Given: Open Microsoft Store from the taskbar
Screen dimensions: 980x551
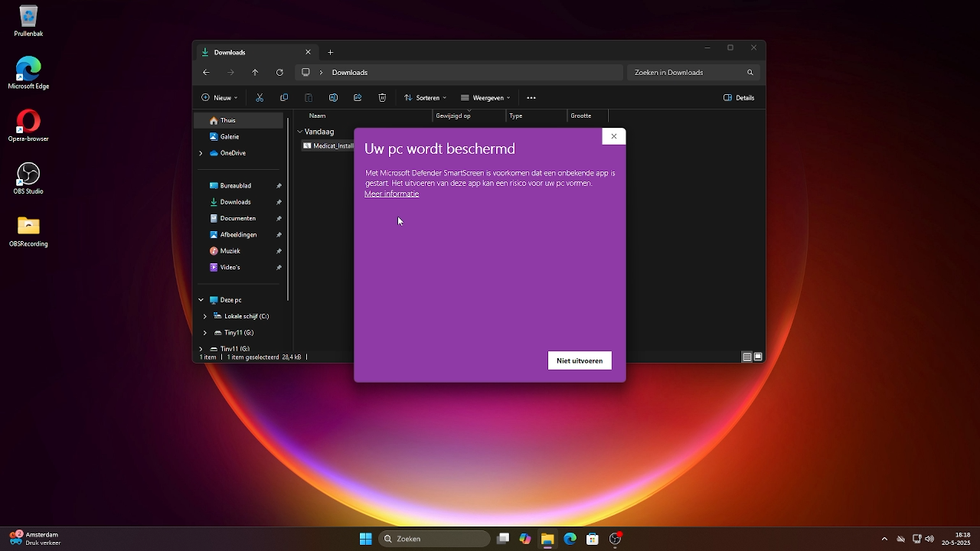Looking at the screenshot, I should click(x=593, y=539).
